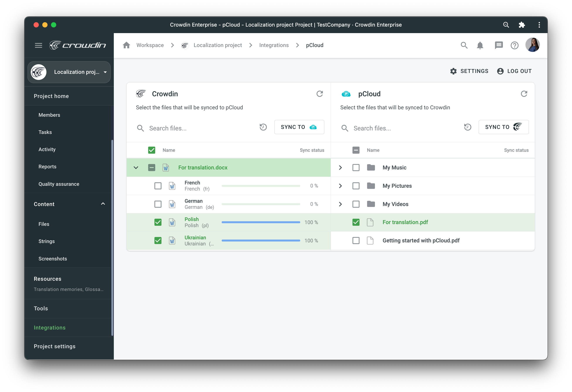The height and width of the screenshot is (392, 572).
Task: Open Members in the sidebar
Action: pos(49,115)
